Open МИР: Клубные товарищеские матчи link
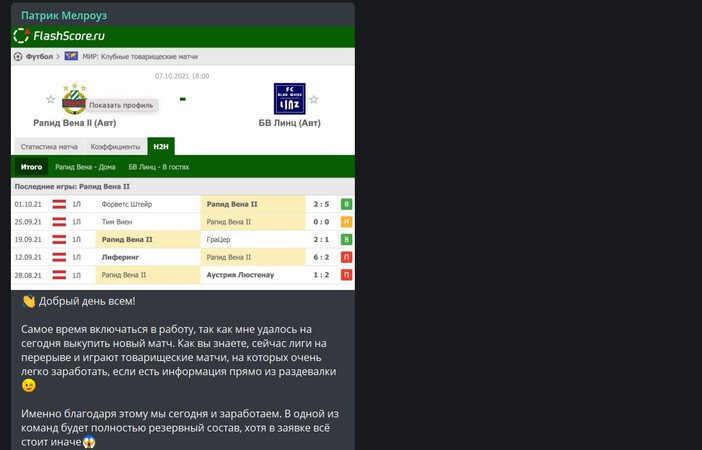Screen dimensions: 702x450 pyautogui.click(x=140, y=56)
